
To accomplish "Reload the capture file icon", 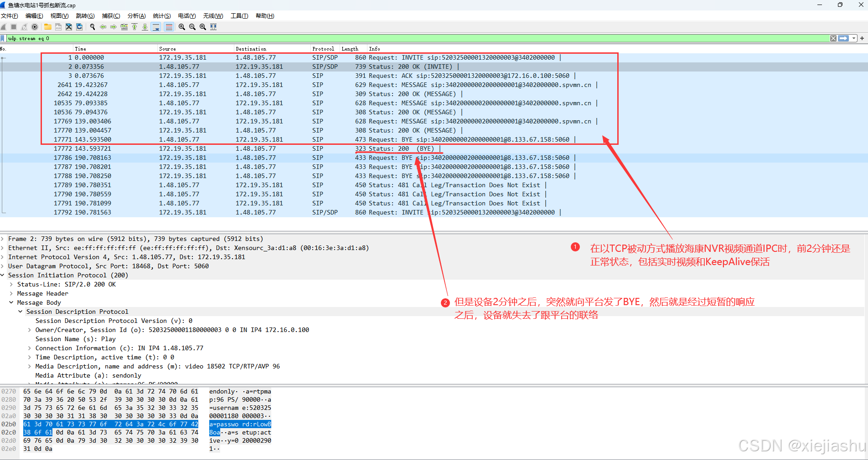I will click(x=79, y=27).
